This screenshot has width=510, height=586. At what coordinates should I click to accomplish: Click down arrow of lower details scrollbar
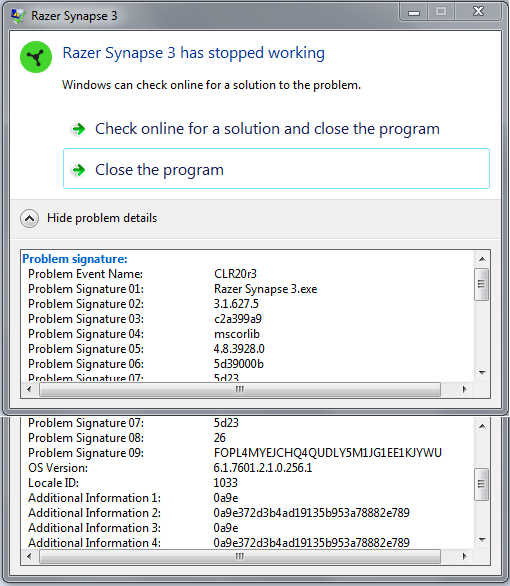(482, 540)
